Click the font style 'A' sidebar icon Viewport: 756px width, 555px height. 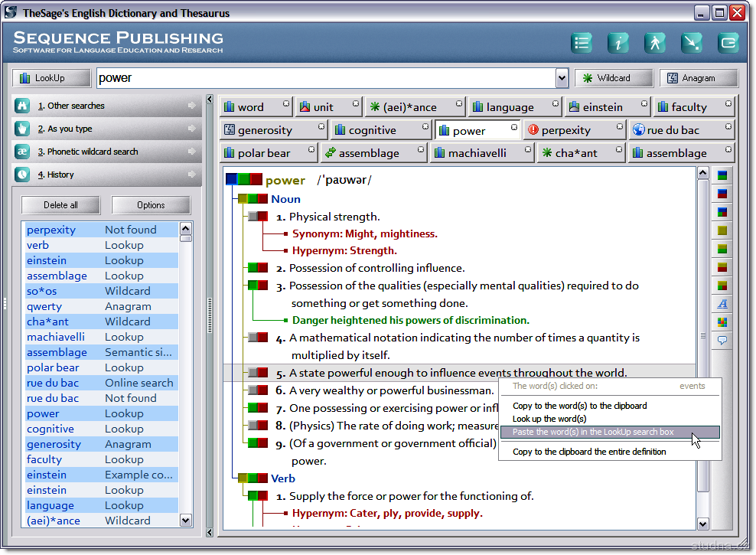point(722,304)
